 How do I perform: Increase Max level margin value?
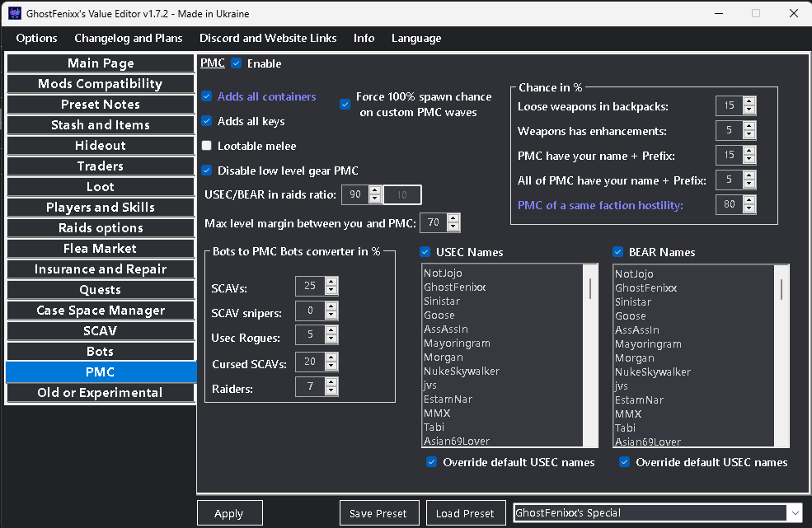click(453, 218)
